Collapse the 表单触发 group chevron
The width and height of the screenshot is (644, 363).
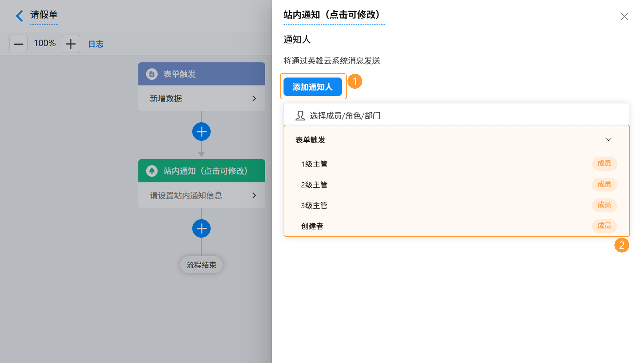tap(608, 140)
